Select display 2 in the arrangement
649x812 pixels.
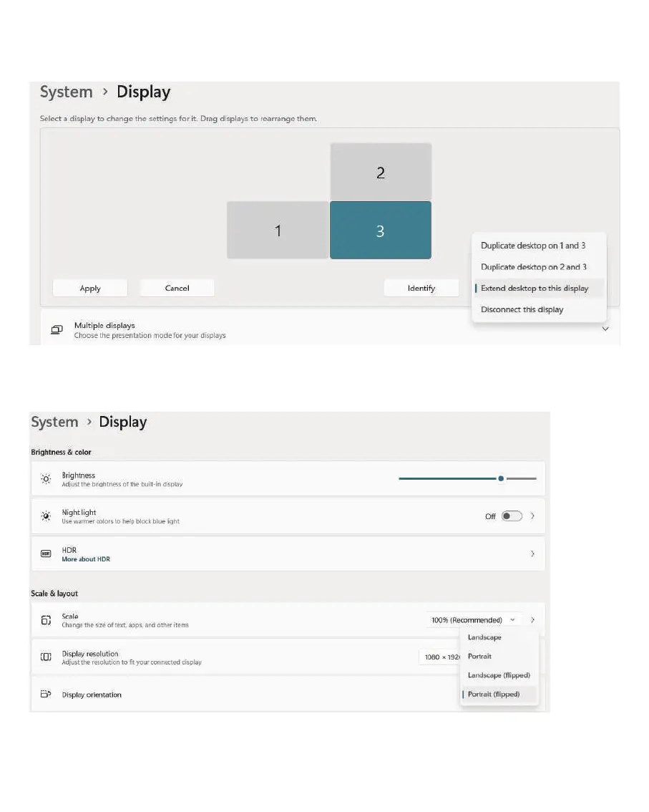pos(381,172)
